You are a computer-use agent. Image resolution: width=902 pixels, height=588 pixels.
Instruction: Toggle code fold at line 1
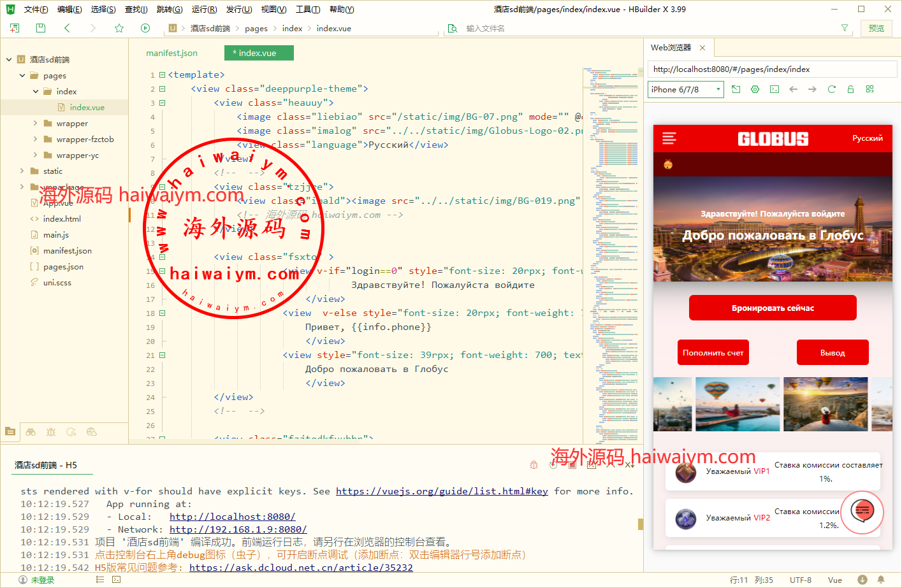pyautogui.click(x=162, y=75)
